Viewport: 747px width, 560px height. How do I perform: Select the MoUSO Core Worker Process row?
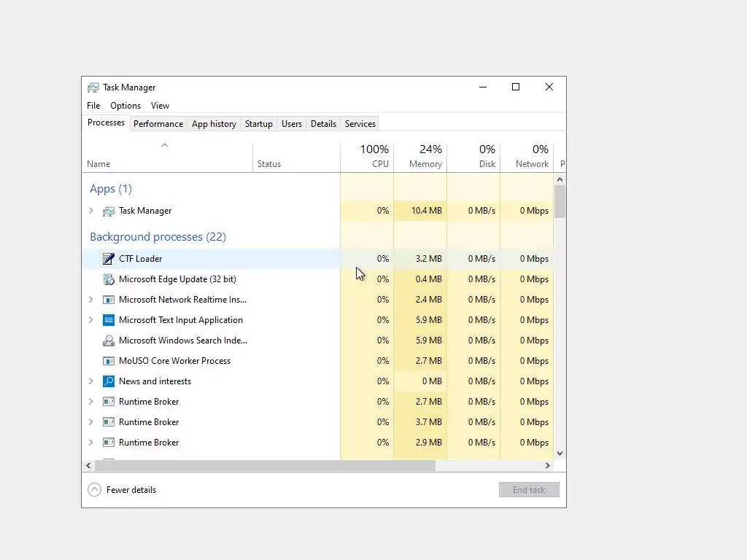pos(318,361)
